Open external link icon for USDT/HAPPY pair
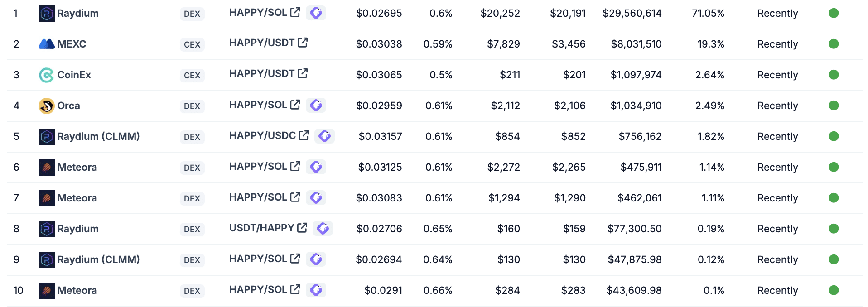868x307 pixels. (302, 228)
